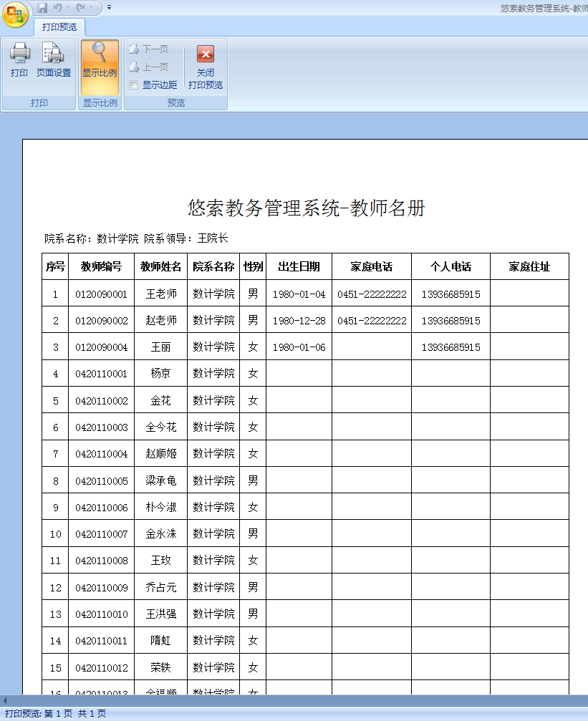Click birth date 1980-01-06
The height and width of the screenshot is (721, 588).
click(299, 348)
